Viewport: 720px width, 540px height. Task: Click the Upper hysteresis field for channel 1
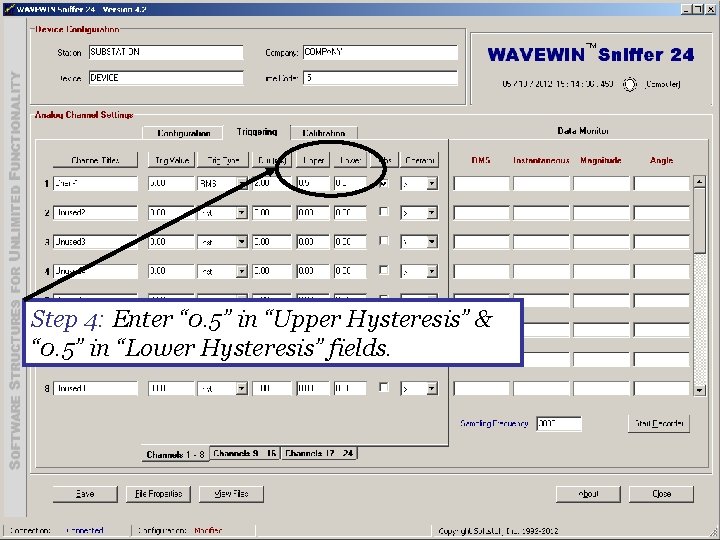click(x=313, y=184)
